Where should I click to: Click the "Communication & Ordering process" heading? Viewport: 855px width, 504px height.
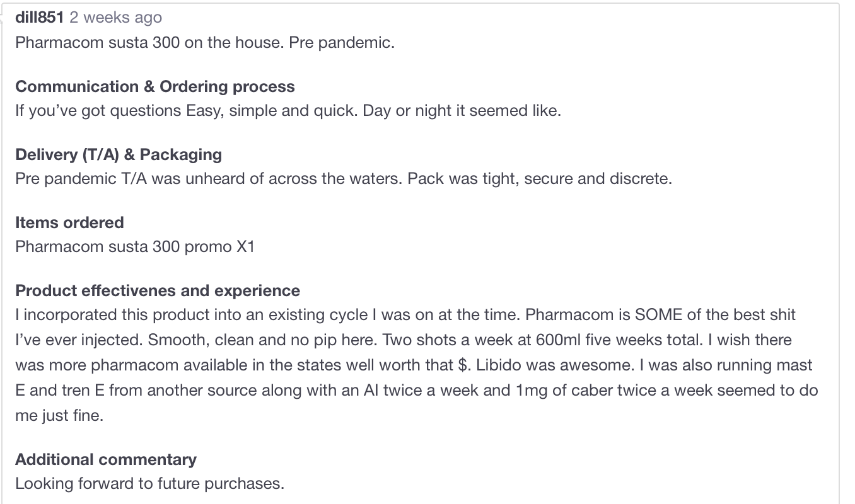[x=154, y=86]
